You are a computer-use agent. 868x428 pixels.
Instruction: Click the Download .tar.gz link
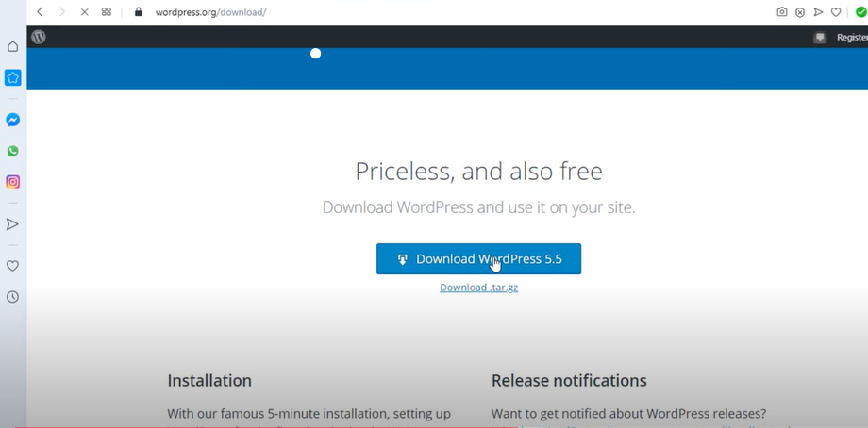(479, 288)
